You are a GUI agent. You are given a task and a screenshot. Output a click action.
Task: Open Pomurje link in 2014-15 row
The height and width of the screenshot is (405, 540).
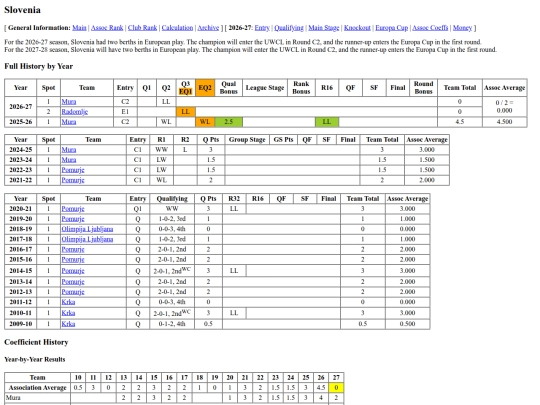pos(73,271)
